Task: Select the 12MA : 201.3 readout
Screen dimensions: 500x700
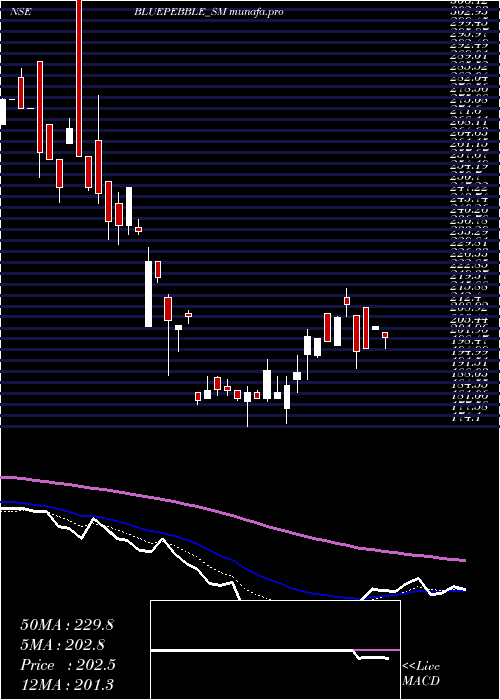Action: [67, 684]
